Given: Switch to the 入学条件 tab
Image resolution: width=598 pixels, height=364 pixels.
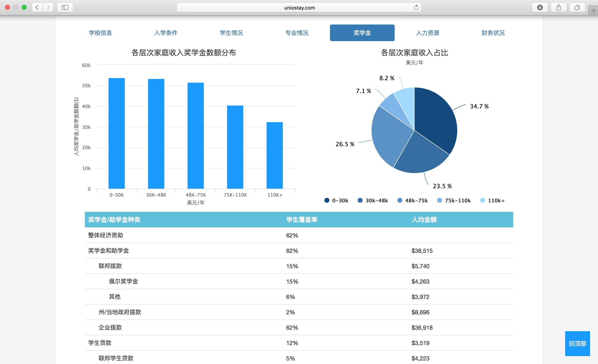Looking at the screenshot, I should [x=166, y=33].
